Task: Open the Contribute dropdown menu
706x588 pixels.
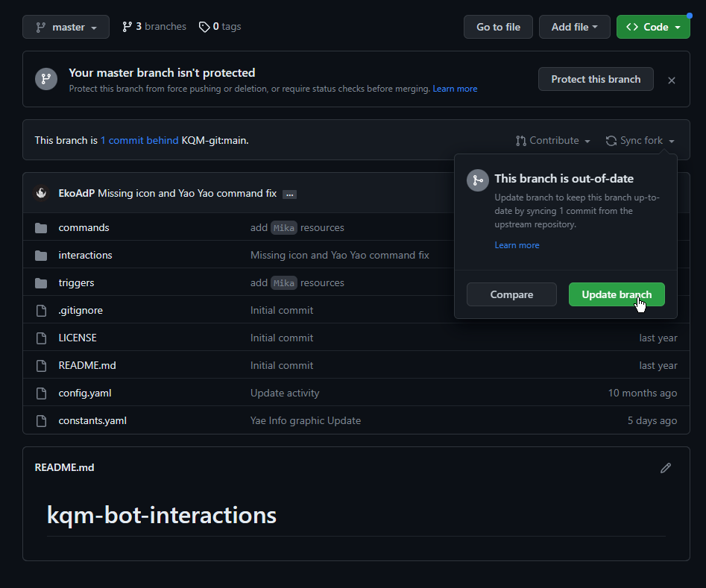Action: coord(552,140)
